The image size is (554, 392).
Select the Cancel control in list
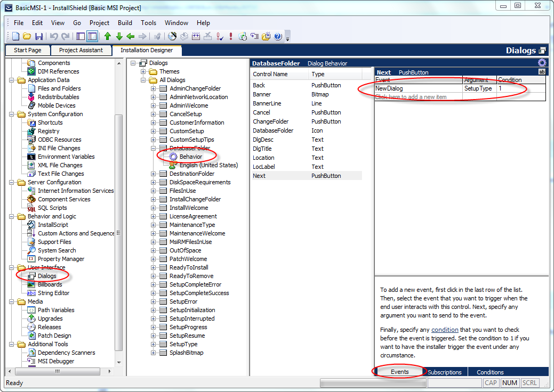click(261, 112)
